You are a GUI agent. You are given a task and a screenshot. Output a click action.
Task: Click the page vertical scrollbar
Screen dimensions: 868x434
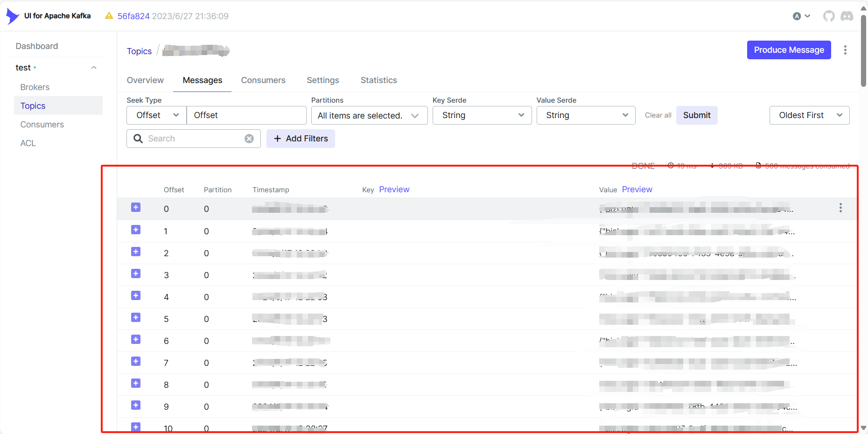[x=863, y=50]
